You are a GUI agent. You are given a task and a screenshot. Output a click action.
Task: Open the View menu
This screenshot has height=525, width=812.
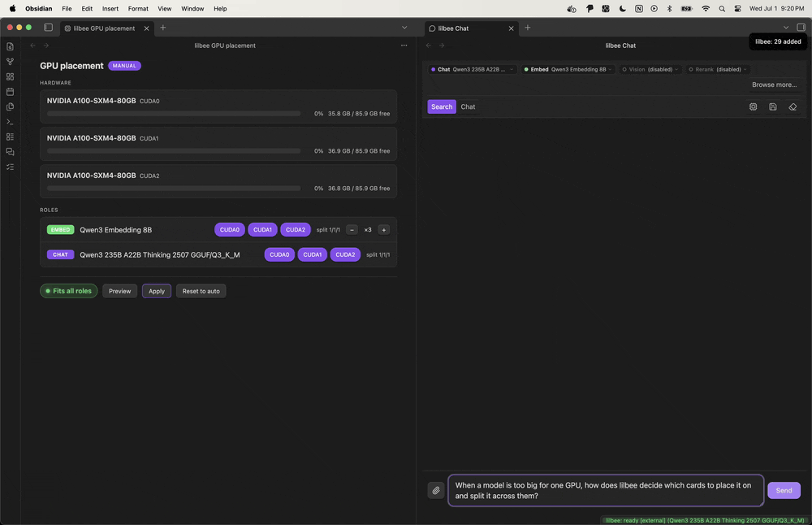tap(165, 9)
